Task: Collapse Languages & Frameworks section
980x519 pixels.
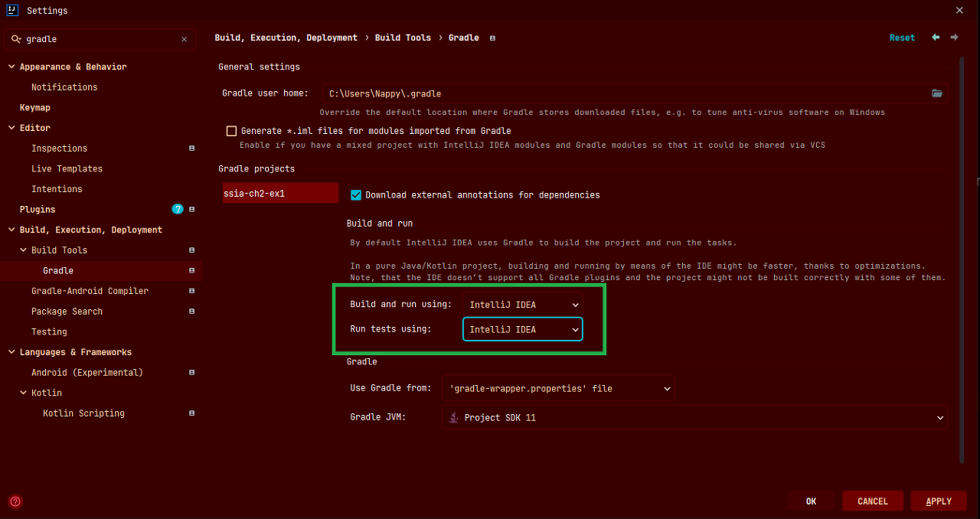Action: (x=11, y=352)
